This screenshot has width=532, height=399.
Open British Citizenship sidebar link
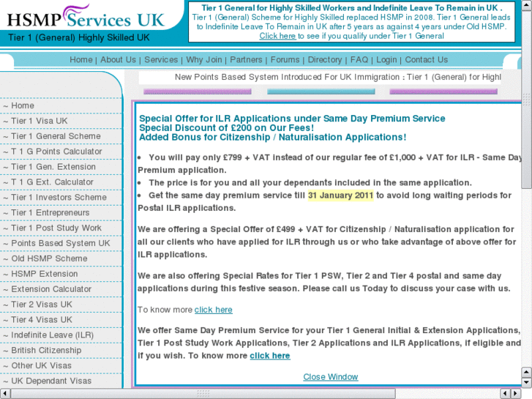point(46,350)
